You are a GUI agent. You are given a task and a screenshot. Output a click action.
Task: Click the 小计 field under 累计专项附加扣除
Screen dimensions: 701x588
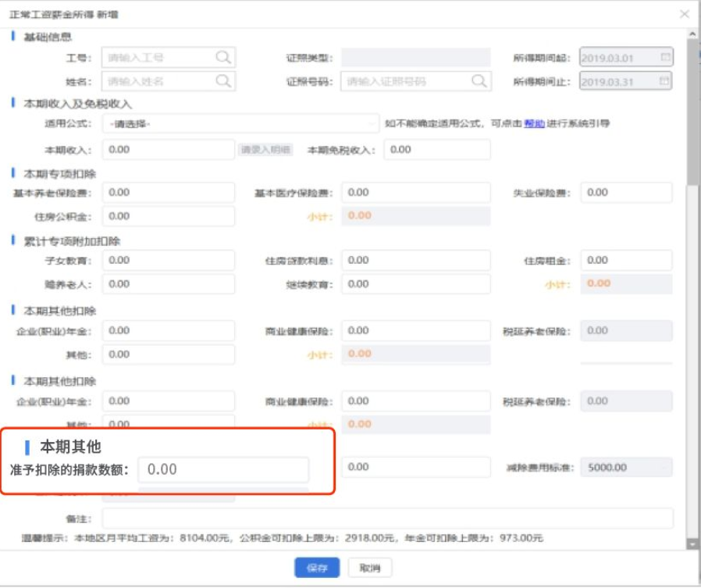[x=626, y=284]
